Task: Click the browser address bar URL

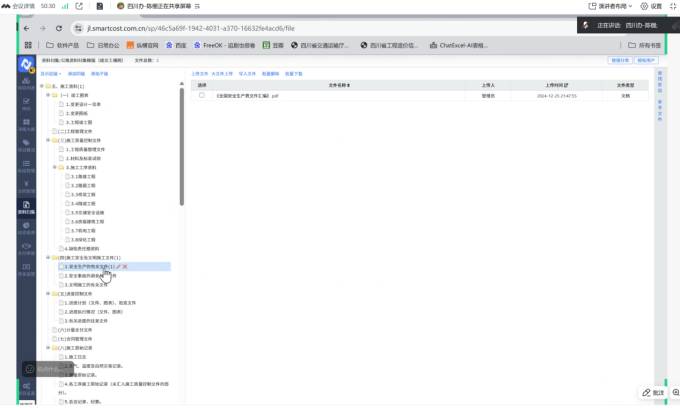Action: (x=200, y=28)
